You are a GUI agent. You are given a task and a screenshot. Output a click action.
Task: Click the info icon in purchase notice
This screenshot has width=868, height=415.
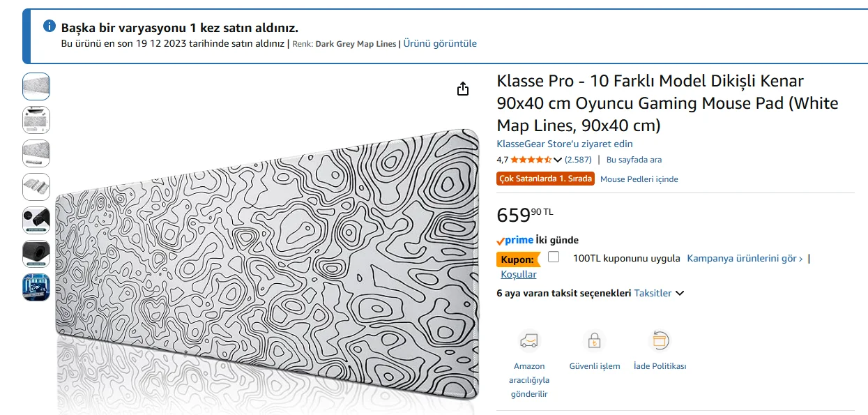[x=50, y=27]
